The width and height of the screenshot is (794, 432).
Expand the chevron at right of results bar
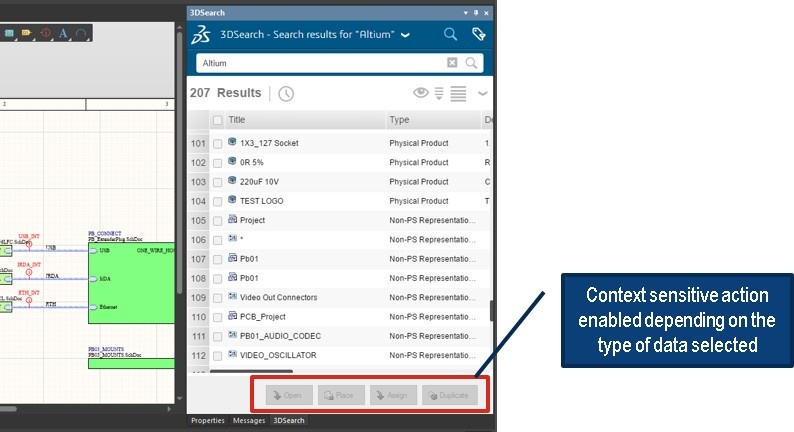[483, 94]
